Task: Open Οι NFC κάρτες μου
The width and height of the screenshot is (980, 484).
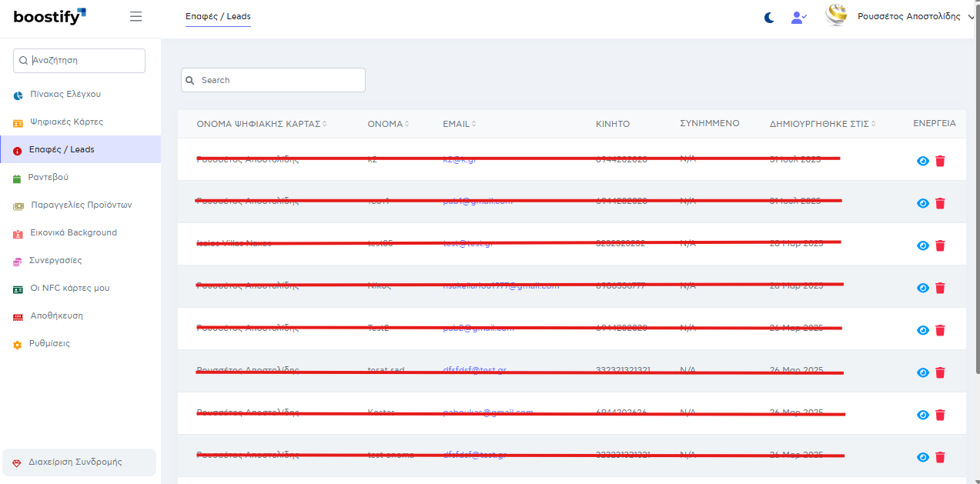Action: [x=69, y=289]
